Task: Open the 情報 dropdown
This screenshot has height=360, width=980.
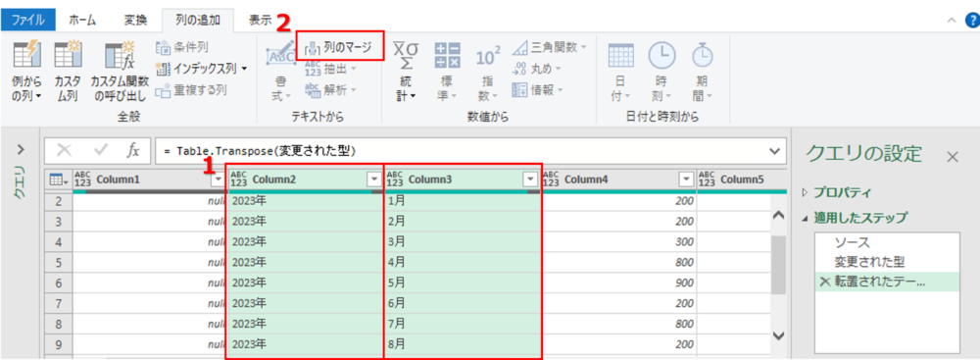Action: click(x=537, y=89)
